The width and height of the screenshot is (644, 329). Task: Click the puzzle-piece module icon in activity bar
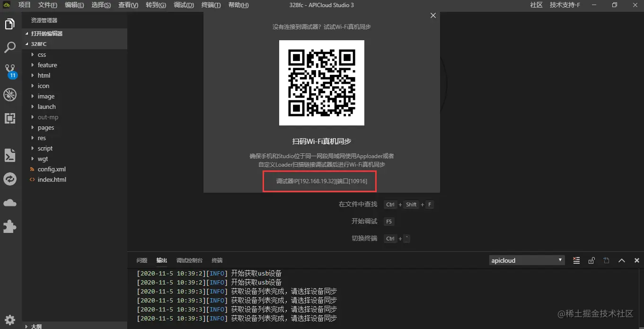click(x=10, y=226)
